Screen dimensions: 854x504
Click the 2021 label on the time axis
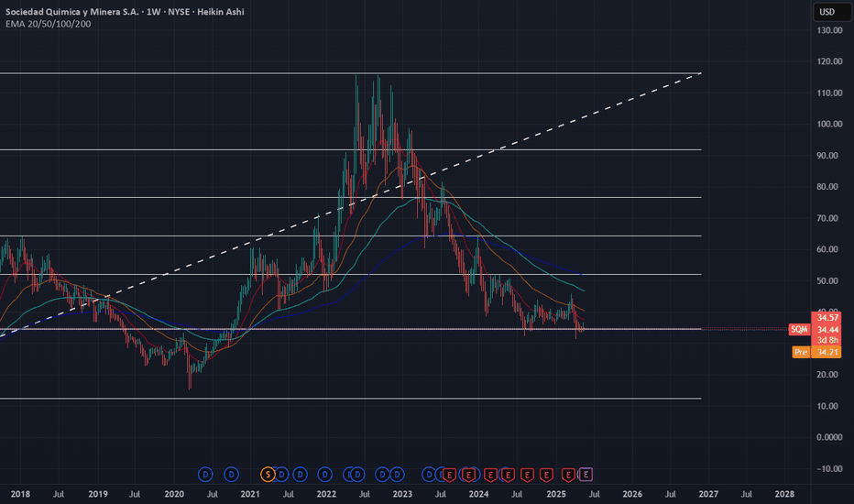(250, 494)
